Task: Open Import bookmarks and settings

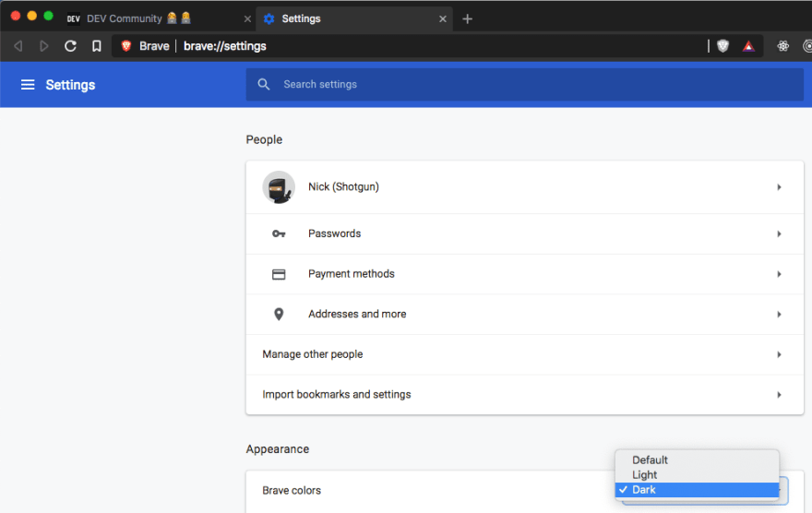Action: (525, 395)
